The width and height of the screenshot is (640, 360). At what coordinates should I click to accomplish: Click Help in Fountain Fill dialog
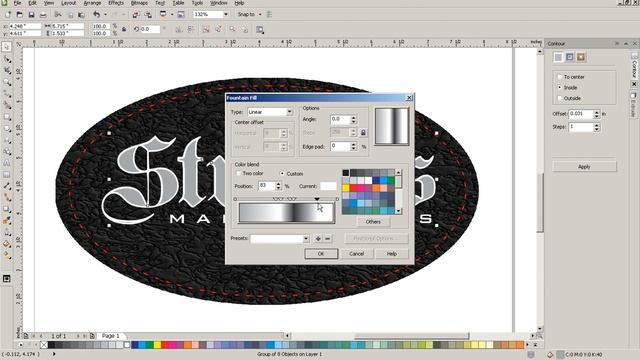point(392,253)
